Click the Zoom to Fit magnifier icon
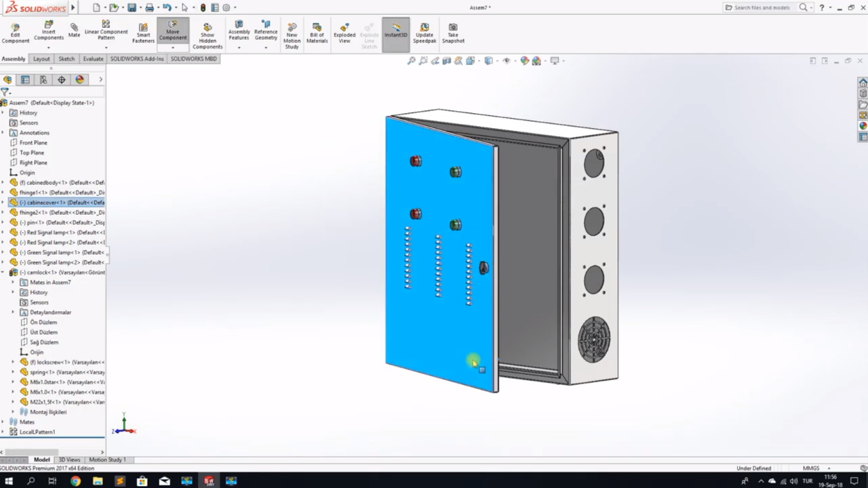The height and width of the screenshot is (488, 868). (411, 61)
